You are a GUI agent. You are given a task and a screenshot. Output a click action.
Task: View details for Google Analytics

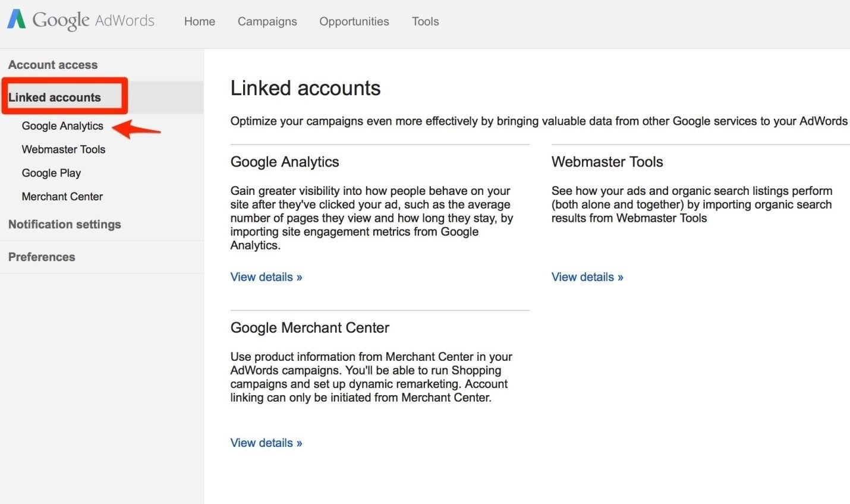[x=266, y=277]
